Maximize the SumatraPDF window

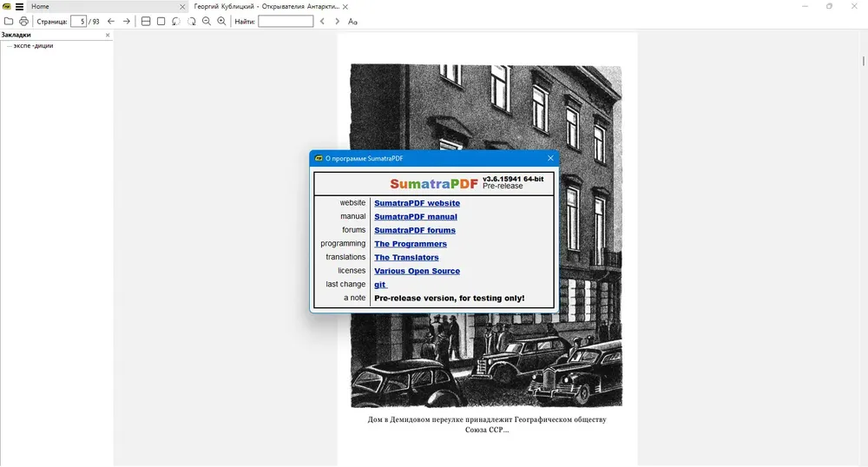[829, 7]
